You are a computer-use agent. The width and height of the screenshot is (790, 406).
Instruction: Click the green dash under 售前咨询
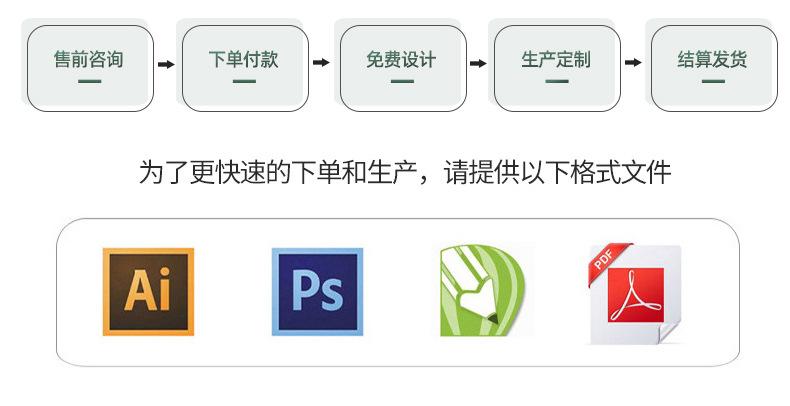point(90,81)
